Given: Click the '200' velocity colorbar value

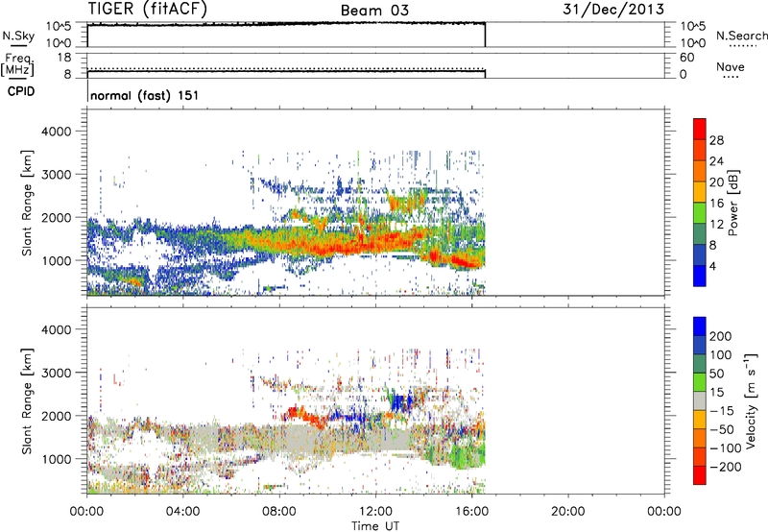Looking at the screenshot, I should [x=721, y=336].
